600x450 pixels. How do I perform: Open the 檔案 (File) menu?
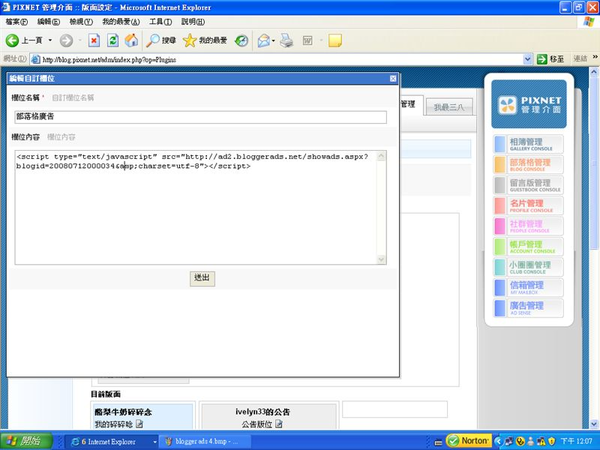tap(16, 22)
